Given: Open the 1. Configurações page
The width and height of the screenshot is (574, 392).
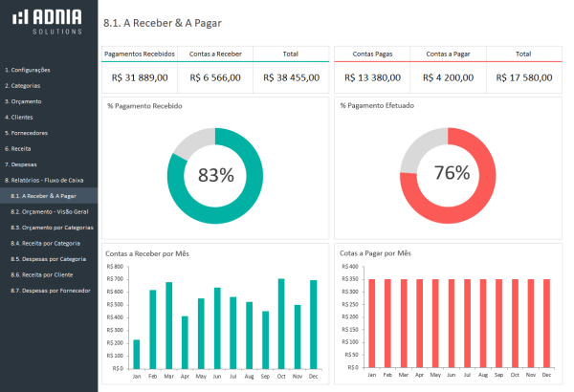Looking at the screenshot, I should (x=28, y=70).
